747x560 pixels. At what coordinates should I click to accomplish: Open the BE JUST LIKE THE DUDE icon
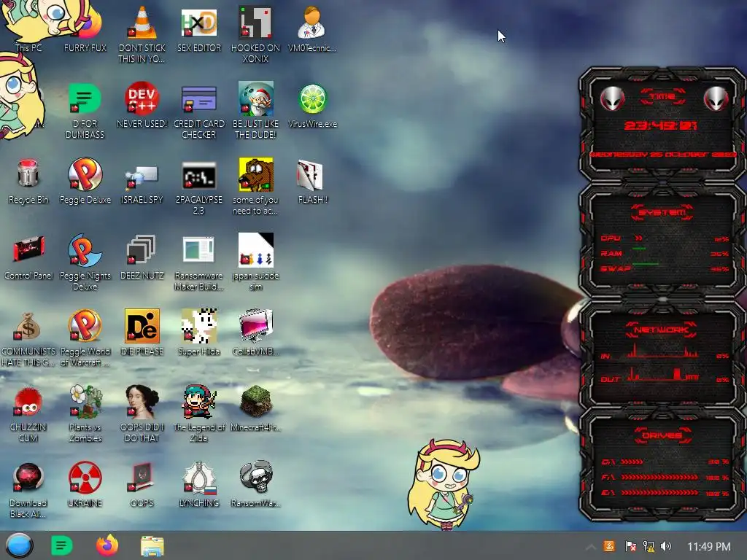[x=255, y=98]
